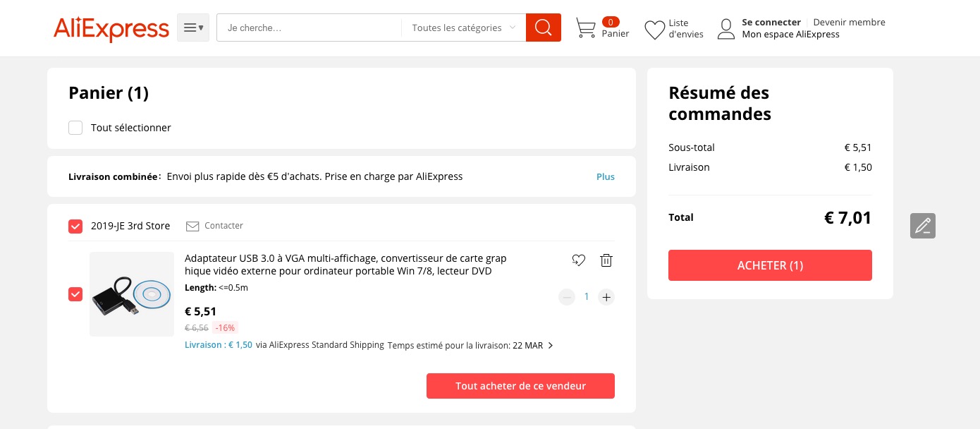Image resolution: width=980 pixels, height=429 pixels.
Task: Click the 'Sous-total' label
Action: [x=692, y=147]
